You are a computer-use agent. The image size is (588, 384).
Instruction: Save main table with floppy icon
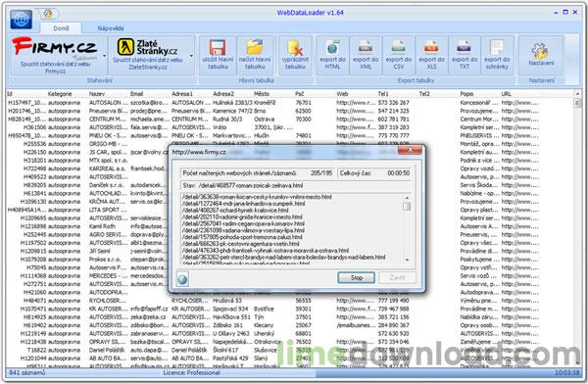(x=218, y=55)
